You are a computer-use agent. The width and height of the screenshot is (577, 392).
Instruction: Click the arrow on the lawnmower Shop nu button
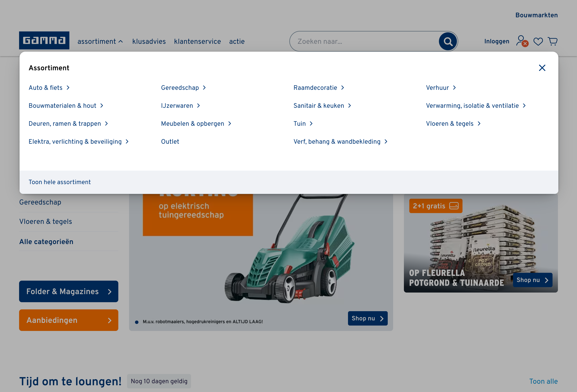[382, 318]
